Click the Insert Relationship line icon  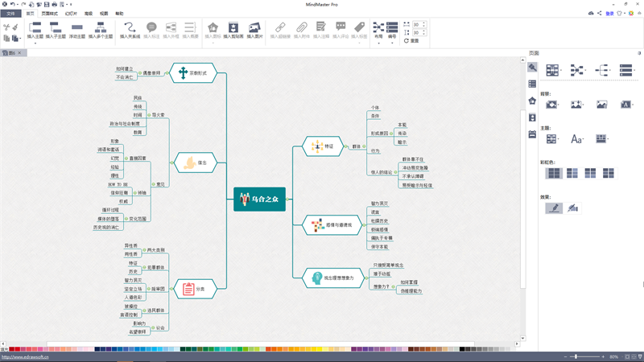point(130,31)
